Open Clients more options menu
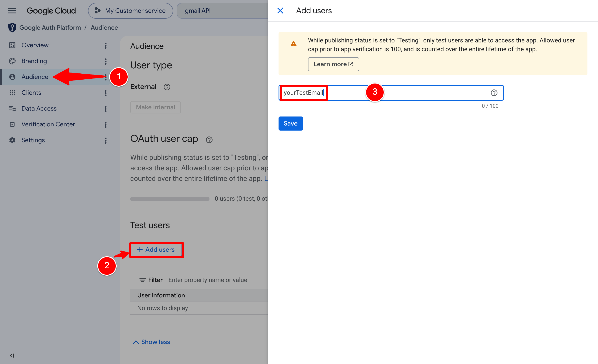The image size is (598, 364). pyautogui.click(x=106, y=93)
